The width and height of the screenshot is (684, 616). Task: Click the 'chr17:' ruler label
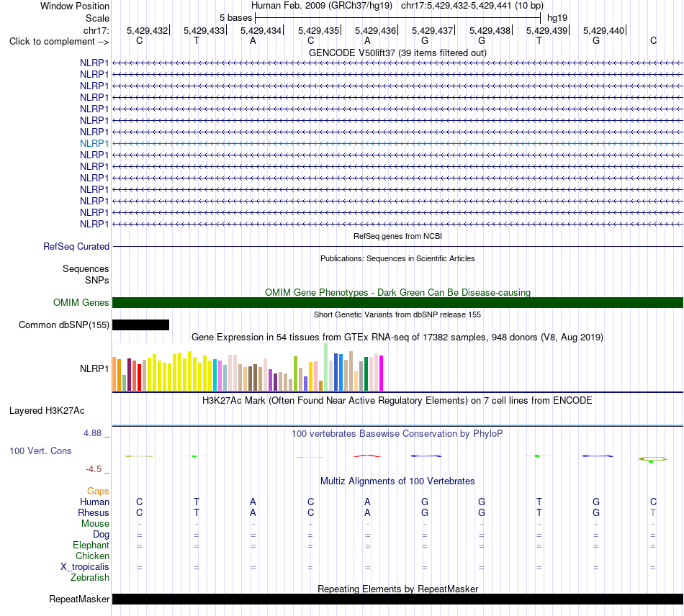coord(96,30)
